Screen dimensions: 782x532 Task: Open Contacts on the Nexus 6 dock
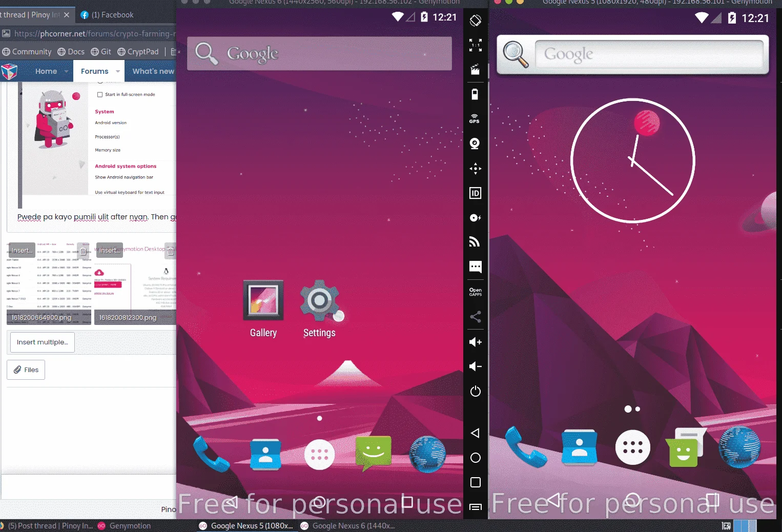265,454
